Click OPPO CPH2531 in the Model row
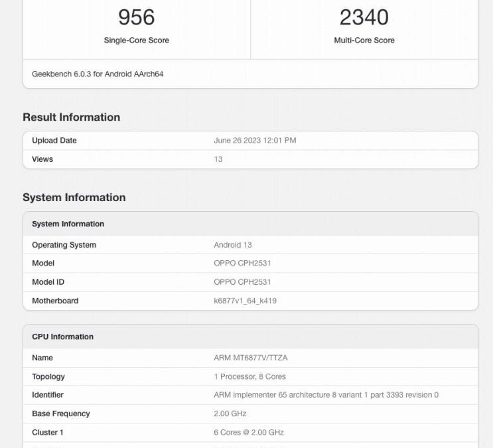 pos(242,263)
